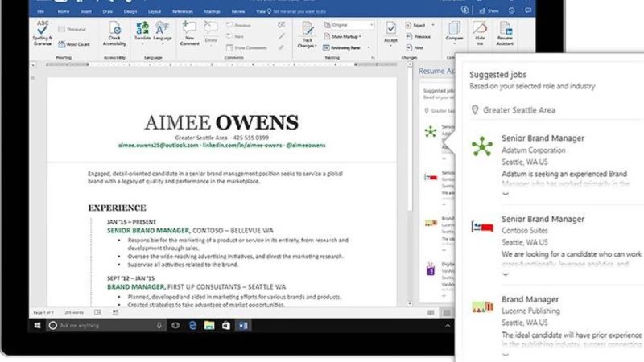Open Microsoft Edge from the taskbar
The image size is (644, 362).
[193, 325]
